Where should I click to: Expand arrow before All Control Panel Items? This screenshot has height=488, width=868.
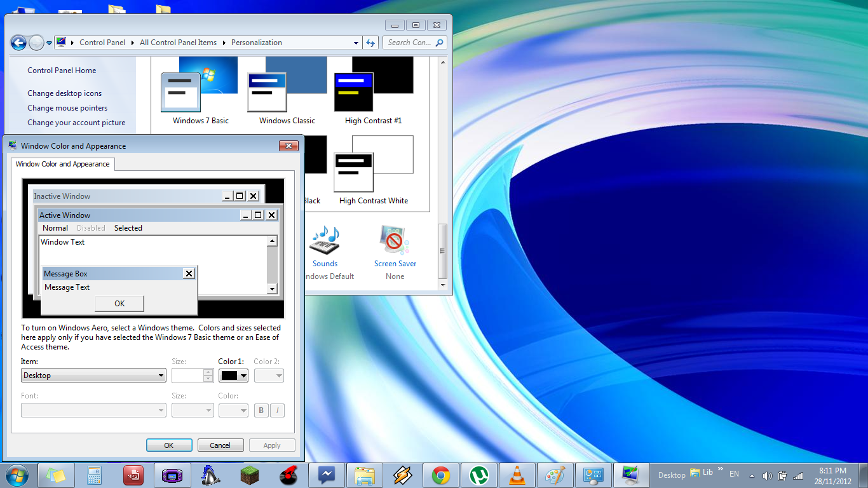(x=133, y=43)
